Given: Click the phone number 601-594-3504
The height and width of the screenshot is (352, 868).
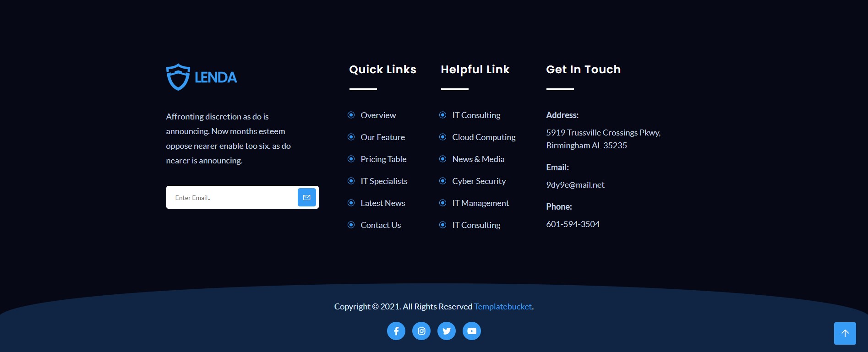Looking at the screenshot, I should pos(573,224).
